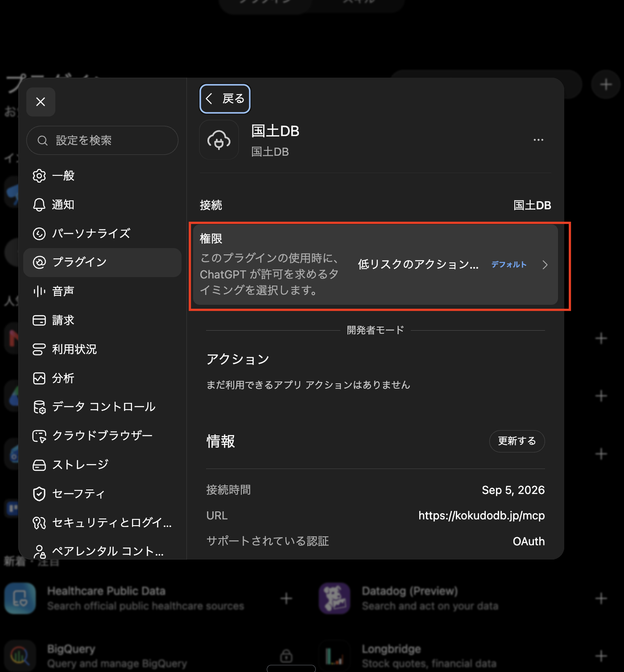Click the 国土DB cloud plug icon
The height and width of the screenshot is (672, 624).
point(219,140)
